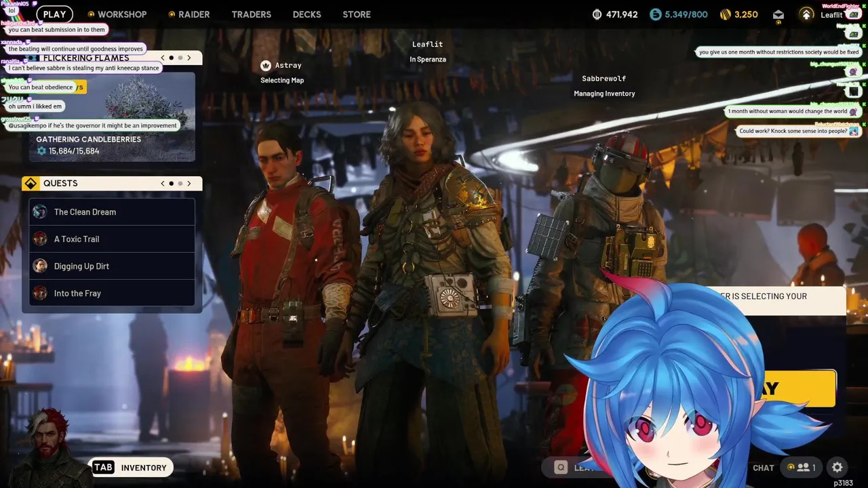Click the gold striped currency icon beside 3,250
Screen dimensions: 868x488
pyautogui.click(x=726, y=14)
